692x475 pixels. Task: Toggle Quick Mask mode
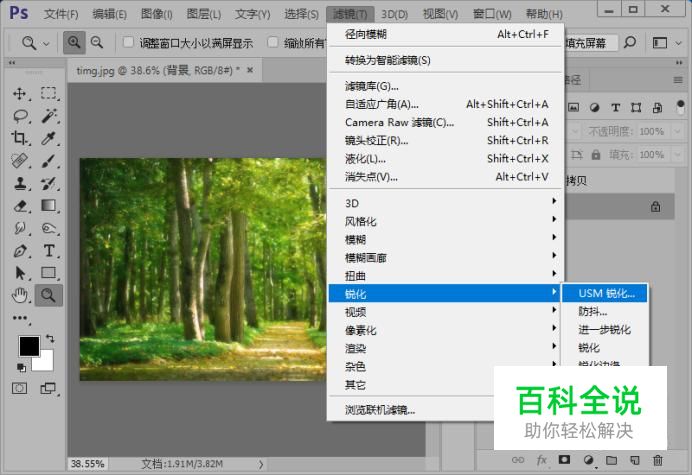point(19,388)
